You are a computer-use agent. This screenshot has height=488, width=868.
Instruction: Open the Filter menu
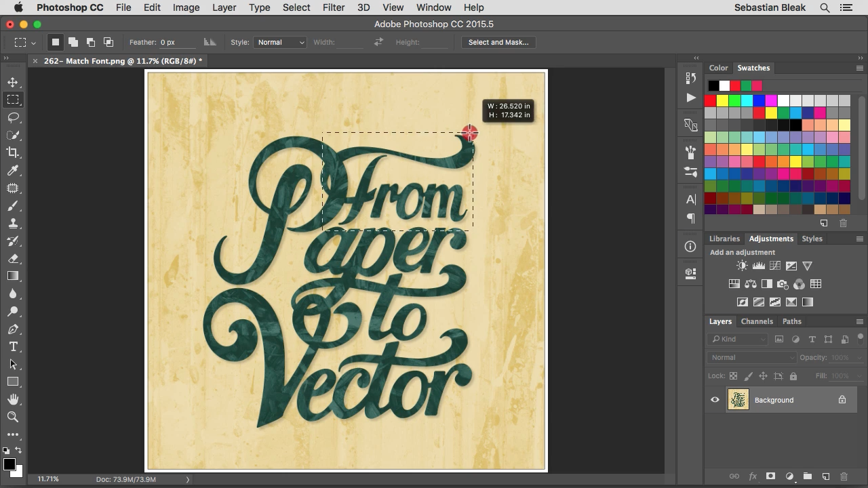click(333, 7)
